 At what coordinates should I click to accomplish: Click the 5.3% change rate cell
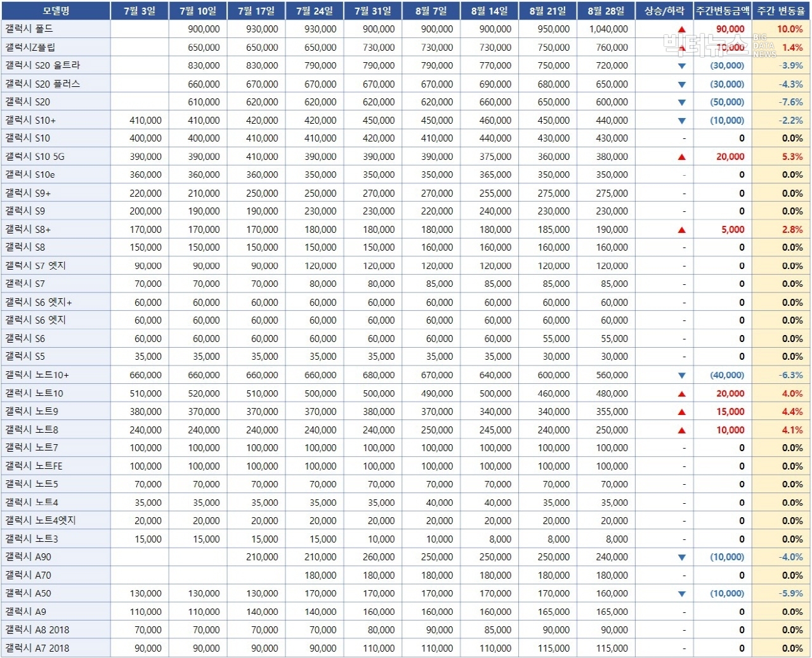pos(792,157)
